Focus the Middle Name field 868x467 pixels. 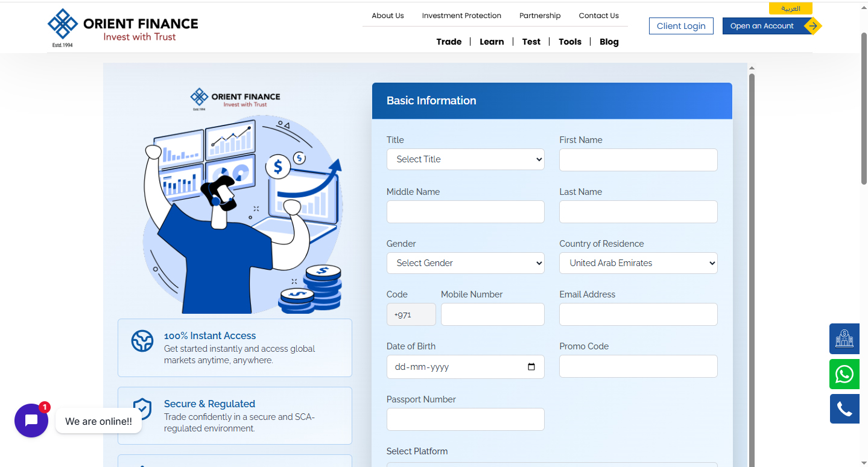(466, 212)
